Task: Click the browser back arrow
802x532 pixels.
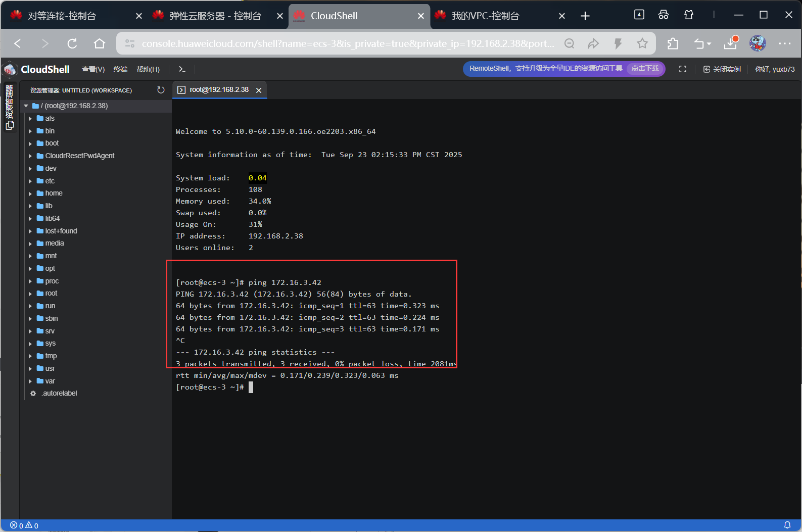Action: pyautogui.click(x=18, y=43)
